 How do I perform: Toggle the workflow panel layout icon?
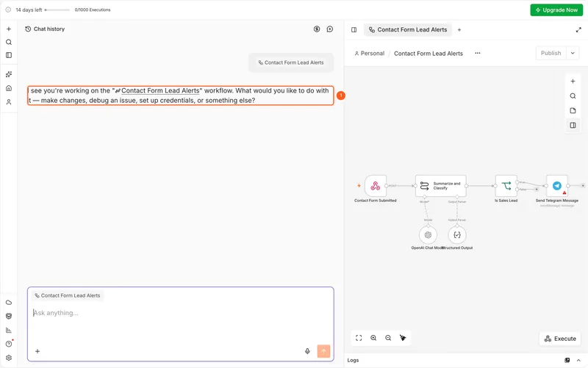point(354,29)
